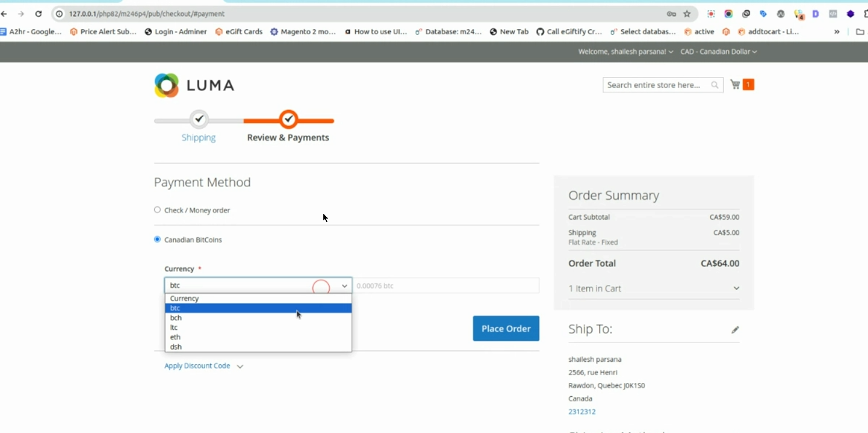Go back to Shipping step
This screenshot has height=433, width=868.
(x=199, y=138)
